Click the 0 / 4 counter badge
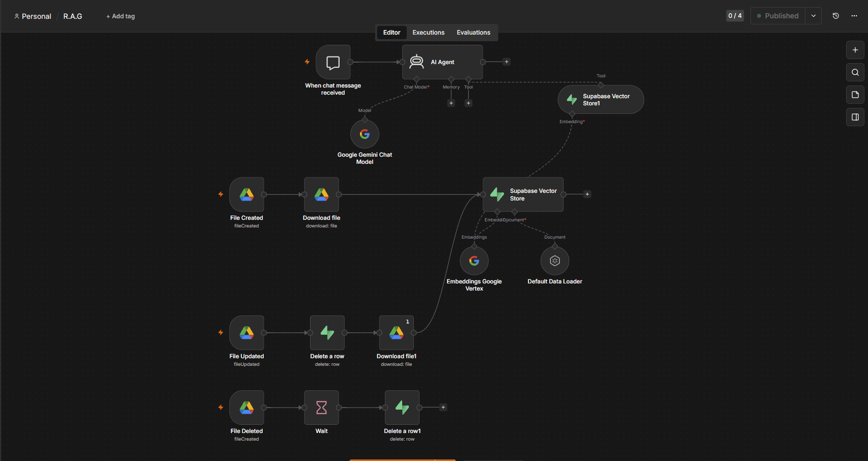The width and height of the screenshot is (868, 461). pos(735,16)
